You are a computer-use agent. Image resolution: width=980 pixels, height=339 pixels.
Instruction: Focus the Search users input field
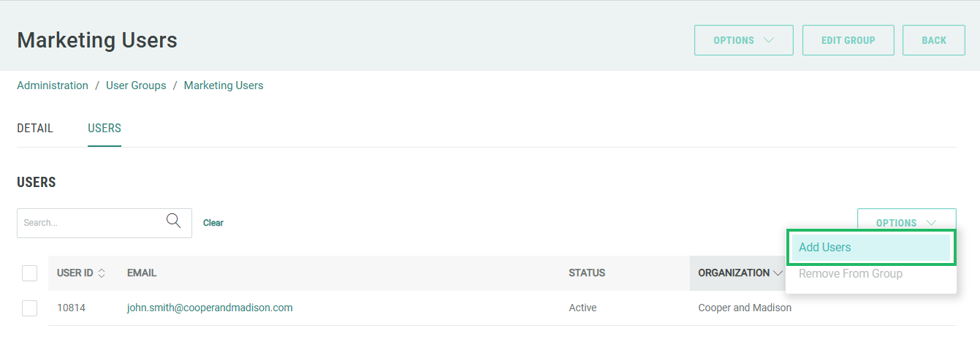pyautogui.click(x=91, y=223)
